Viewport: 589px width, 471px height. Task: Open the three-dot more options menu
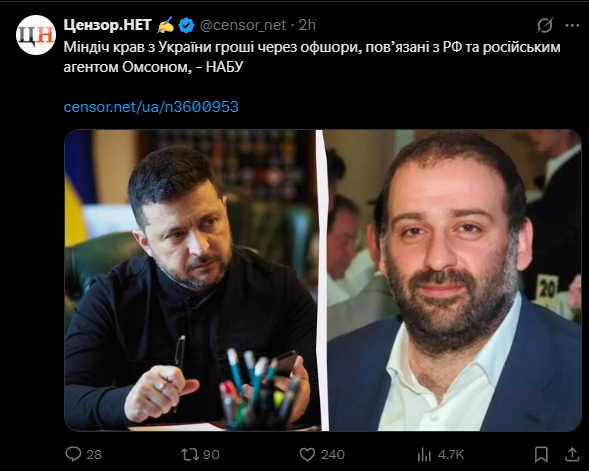(572, 26)
